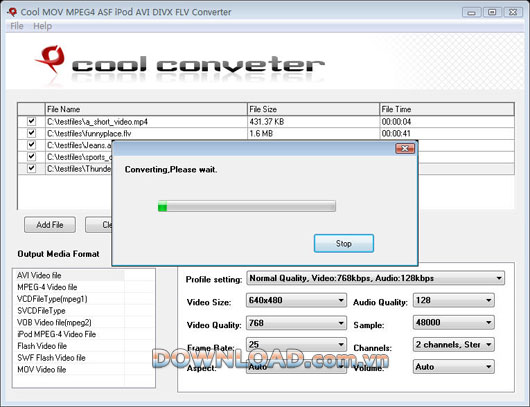Toggle the checkbox for the Jeans file
Screen dimensions: 530x407
(x=31, y=145)
